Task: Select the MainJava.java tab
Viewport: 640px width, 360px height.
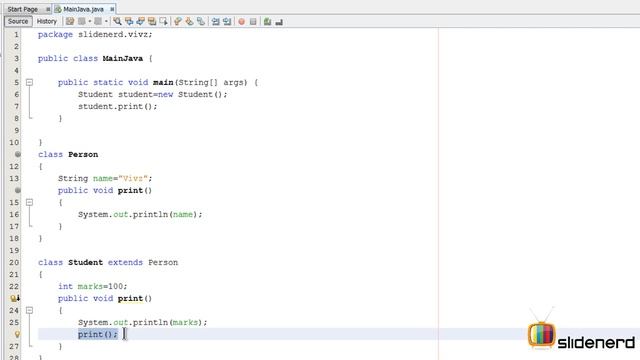Action: pos(83,9)
